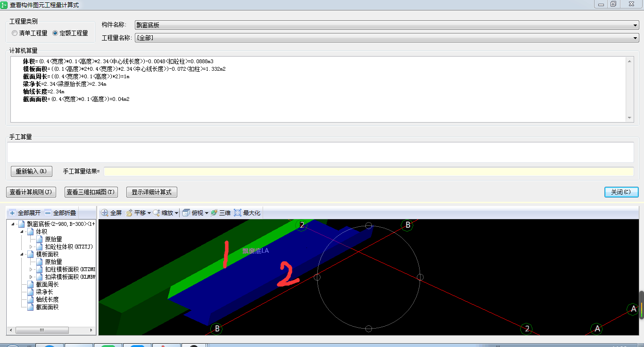Click the 模板面积 formula line
The height and width of the screenshot is (347, 644).
124,69
